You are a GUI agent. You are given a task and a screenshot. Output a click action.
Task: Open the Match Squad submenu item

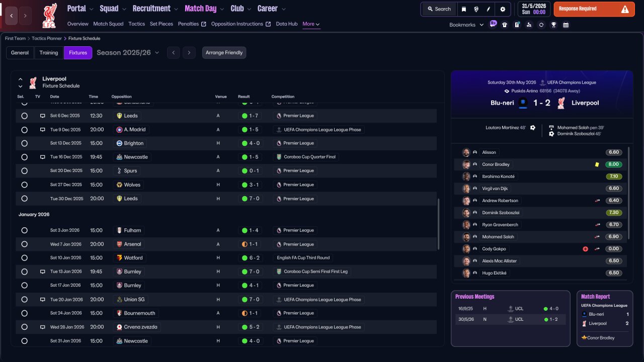108,24
